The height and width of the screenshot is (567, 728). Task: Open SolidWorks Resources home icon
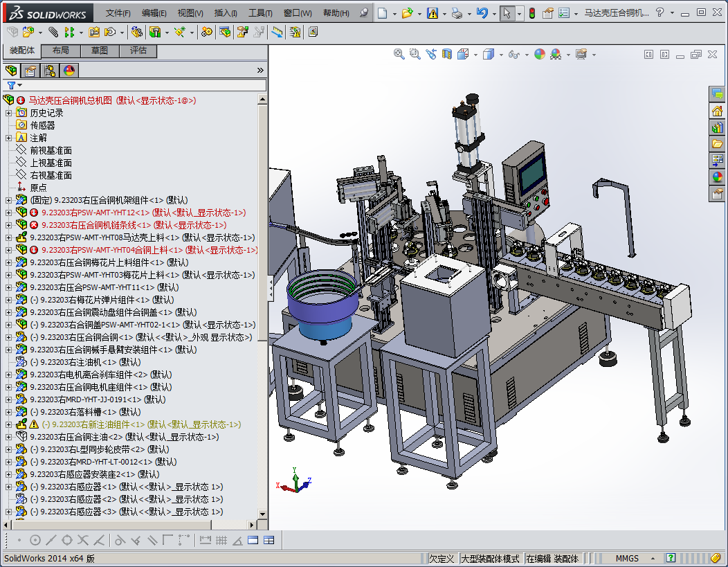pyautogui.click(x=717, y=111)
